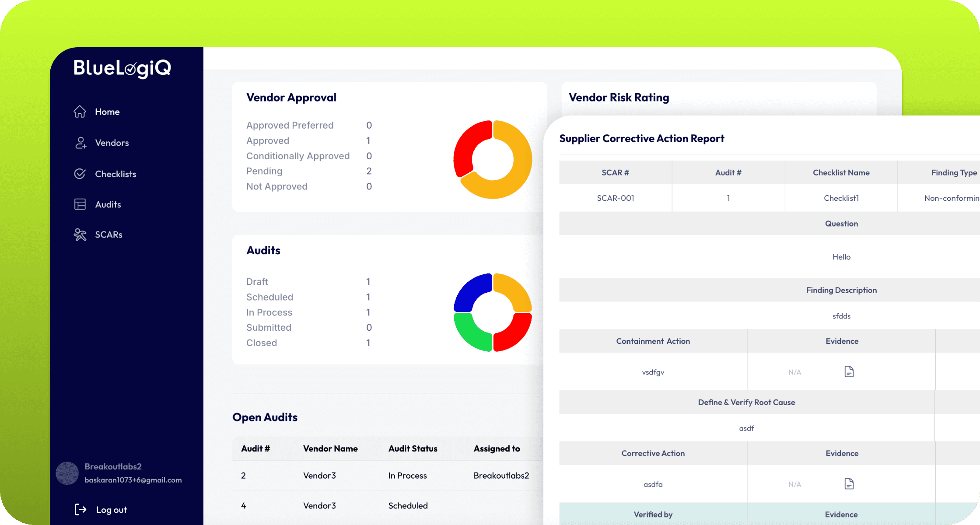Click the 'Finding Type' column header
Screen dimensions: 980x525
click(939, 172)
